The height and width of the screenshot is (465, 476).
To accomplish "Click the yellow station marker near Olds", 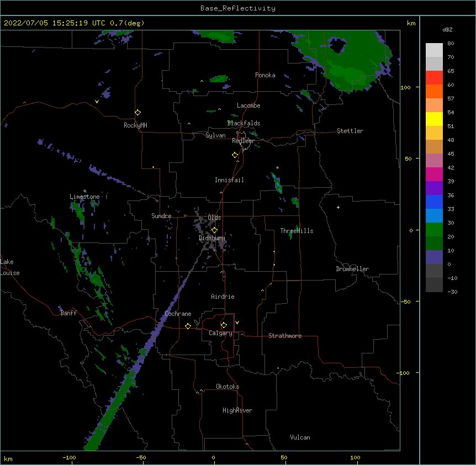I will (214, 230).
